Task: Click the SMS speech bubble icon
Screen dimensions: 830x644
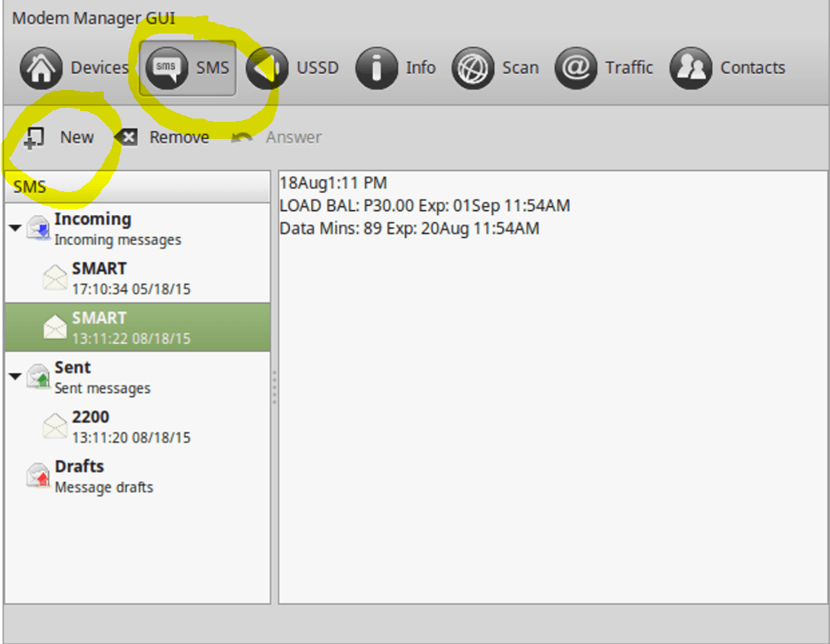Action: [165, 68]
